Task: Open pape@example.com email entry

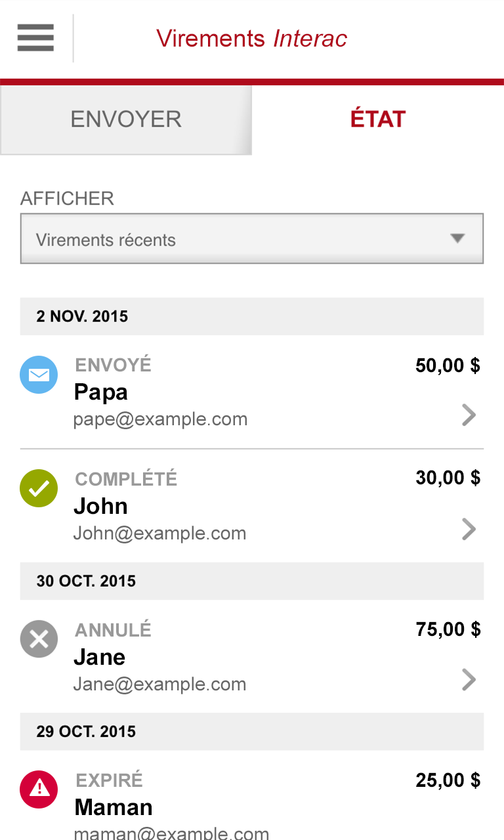Action: [x=160, y=419]
